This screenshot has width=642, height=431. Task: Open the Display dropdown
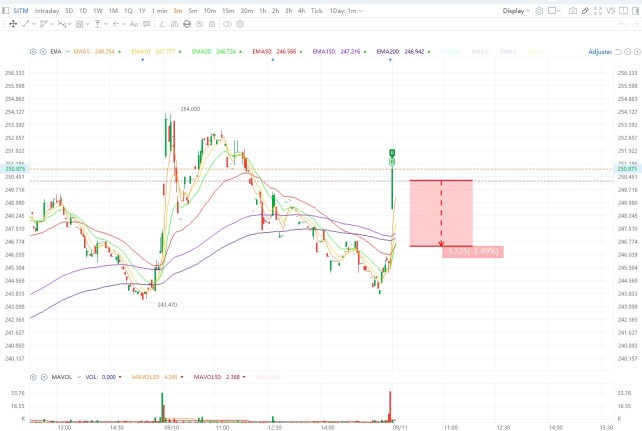tap(516, 11)
